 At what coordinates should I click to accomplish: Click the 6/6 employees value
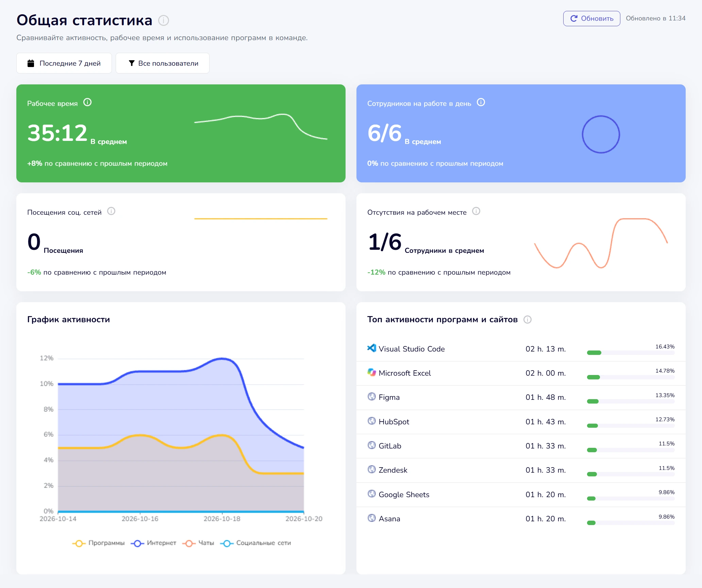pos(385,133)
